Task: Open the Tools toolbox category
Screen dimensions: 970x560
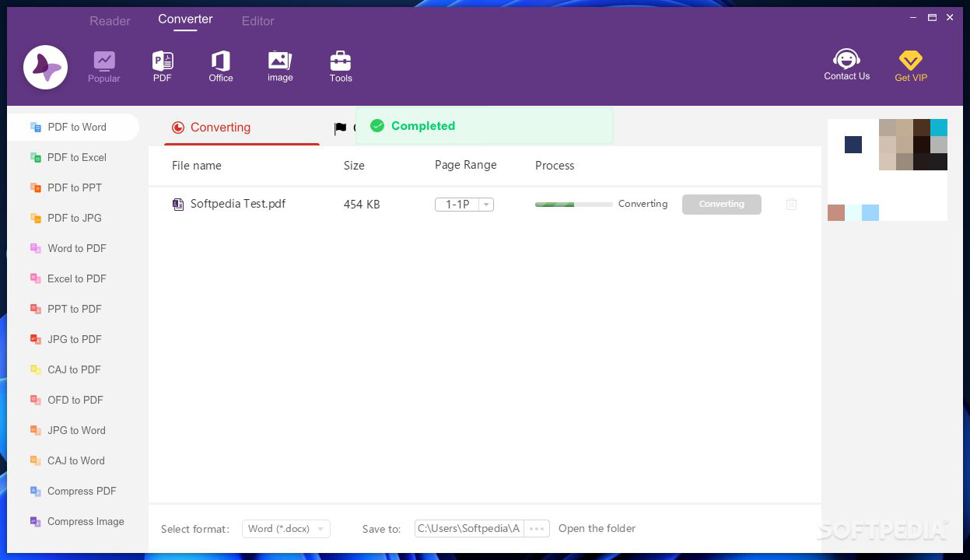Action: coord(341,67)
